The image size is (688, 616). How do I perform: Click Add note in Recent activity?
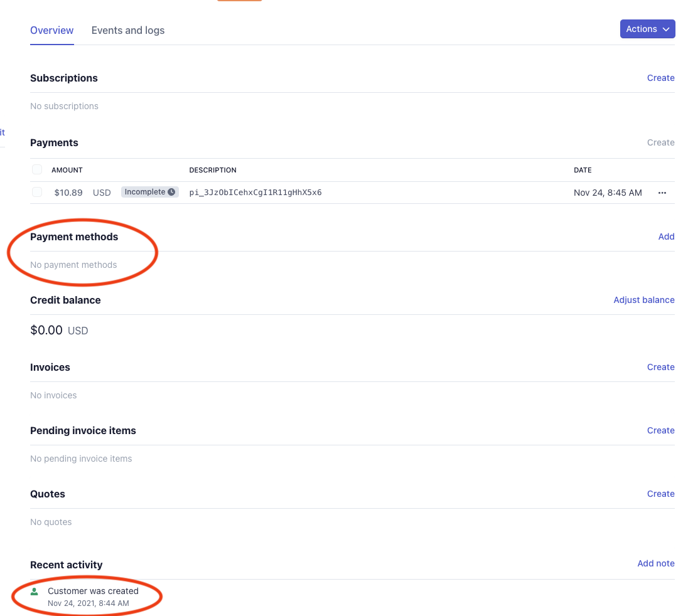tap(656, 563)
